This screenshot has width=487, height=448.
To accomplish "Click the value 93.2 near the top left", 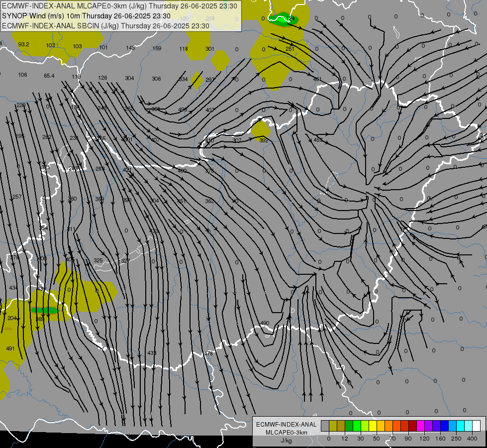I will pyautogui.click(x=23, y=44).
